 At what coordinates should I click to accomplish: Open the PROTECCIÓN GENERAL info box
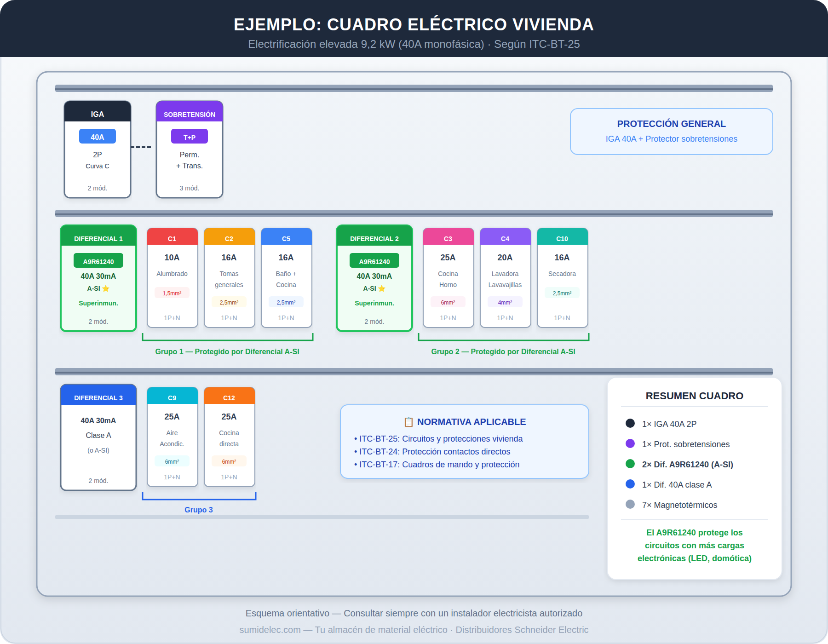(671, 132)
